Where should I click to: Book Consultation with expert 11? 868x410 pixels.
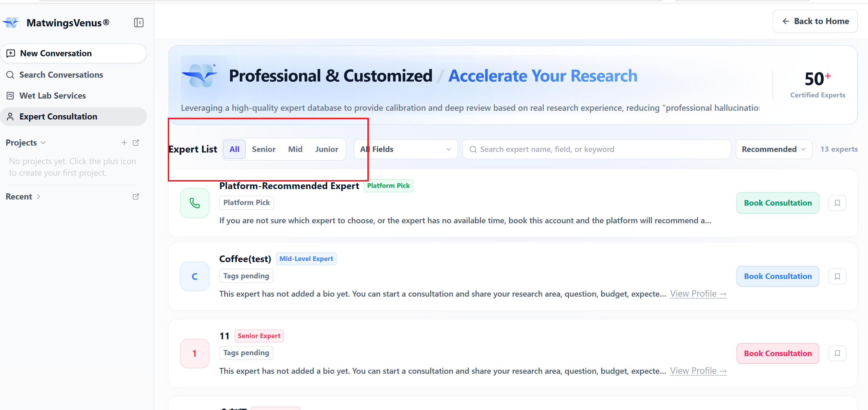coord(778,353)
